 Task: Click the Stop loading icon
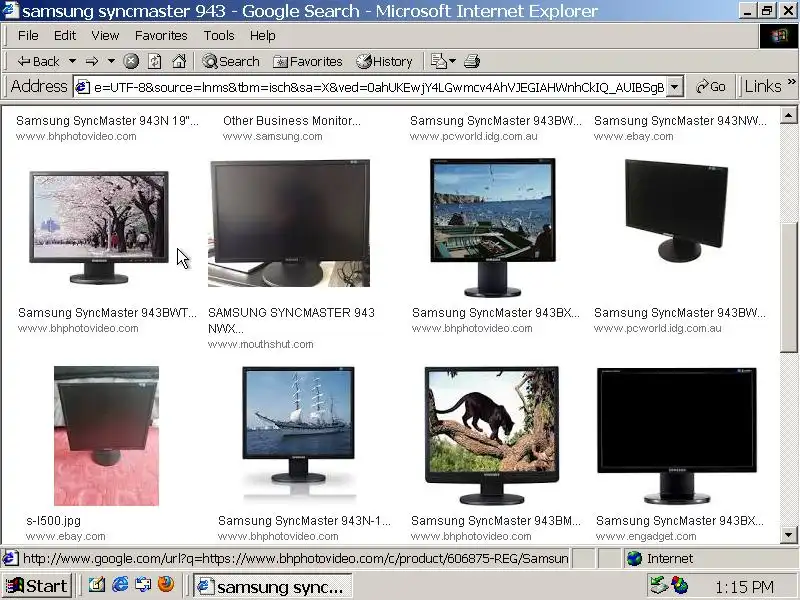(131, 62)
